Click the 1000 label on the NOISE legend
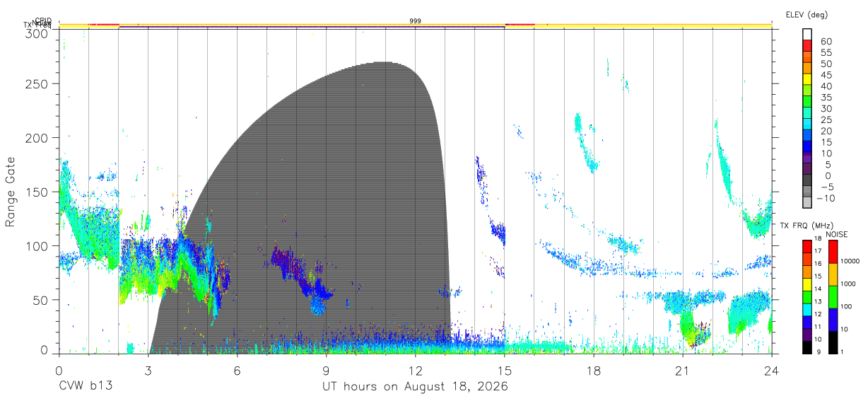868x401 pixels. click(x=848, y=284)
